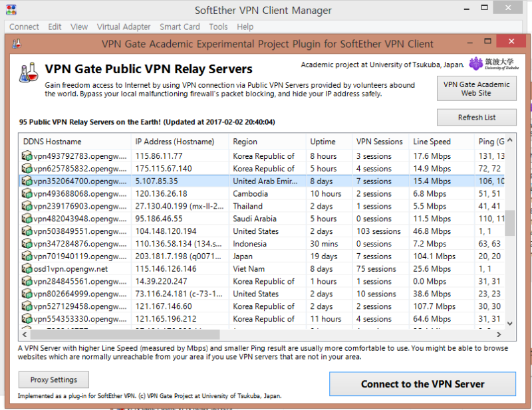Select the Indonesia region cell
This screenshot has width=532, height=410.
click(249, 244)
